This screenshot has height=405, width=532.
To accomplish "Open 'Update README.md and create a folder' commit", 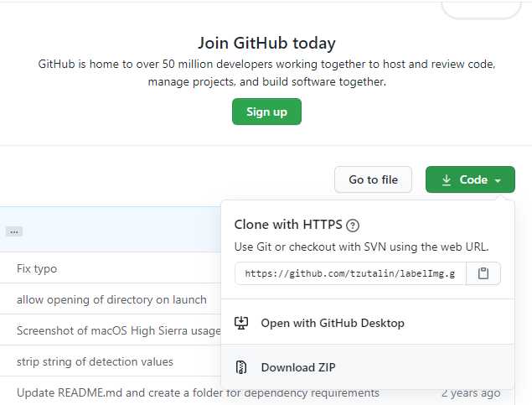I will click(x=198, y=392).
